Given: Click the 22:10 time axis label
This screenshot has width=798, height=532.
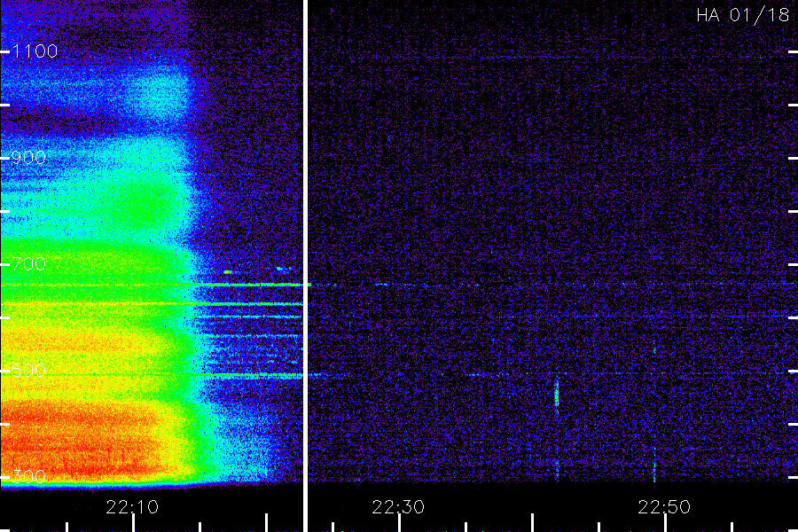Looking at the screenshot, I should click(132, 507).
